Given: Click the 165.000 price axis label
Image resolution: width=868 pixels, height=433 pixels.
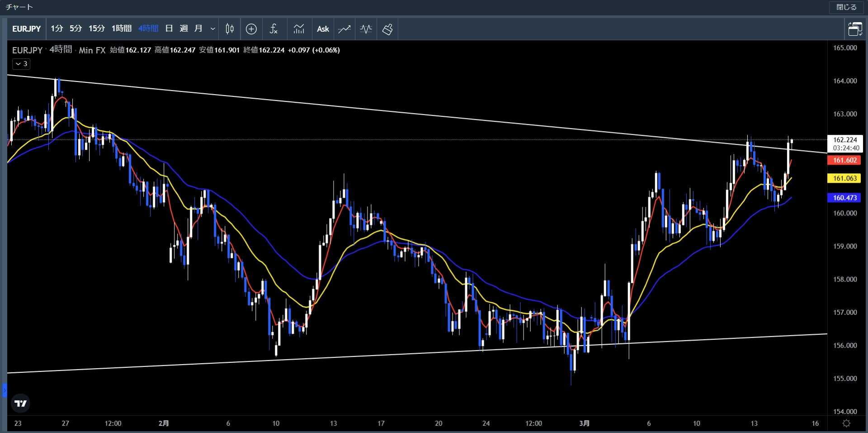Looking at the screenshot, I should pyautogui.click(x=844, y=48).
